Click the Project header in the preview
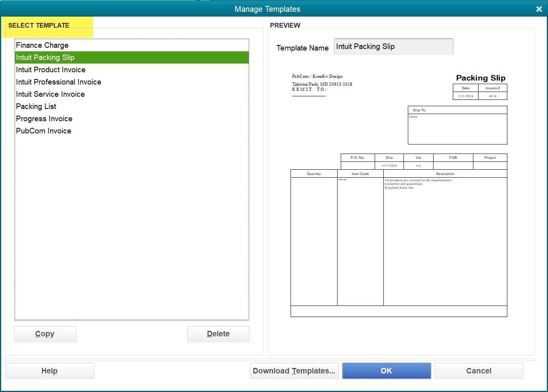This screenshot has width=548, height=392. (490, 158)
